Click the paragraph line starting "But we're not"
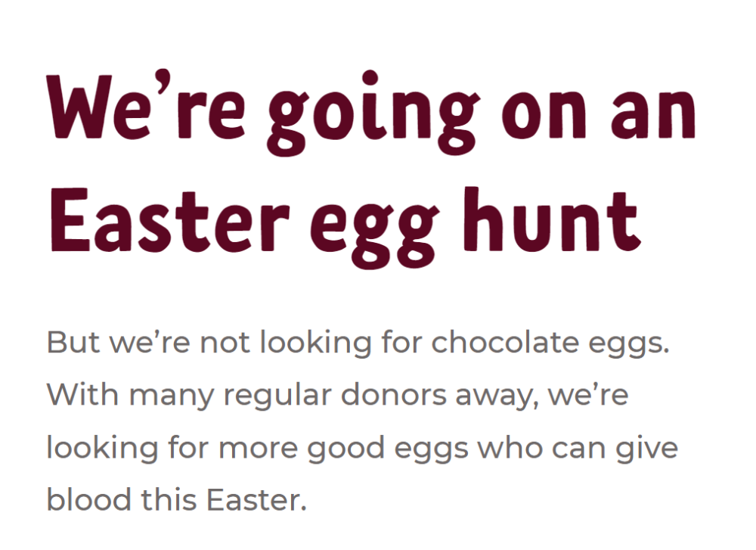The width and height of the screenshot is (756, 550). 358,344
